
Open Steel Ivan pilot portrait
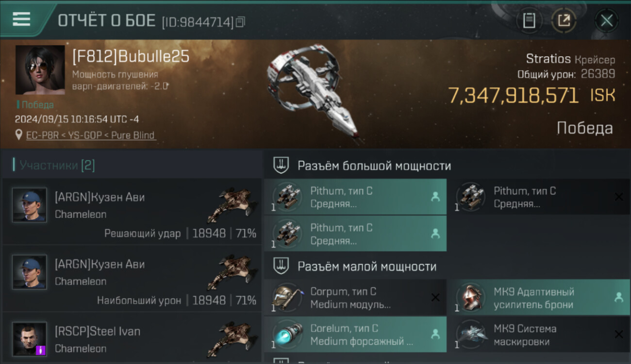point(30,339)
